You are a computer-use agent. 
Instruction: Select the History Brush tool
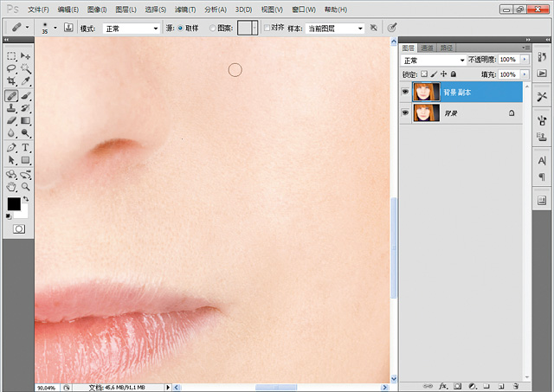click(x=25, y=108)
